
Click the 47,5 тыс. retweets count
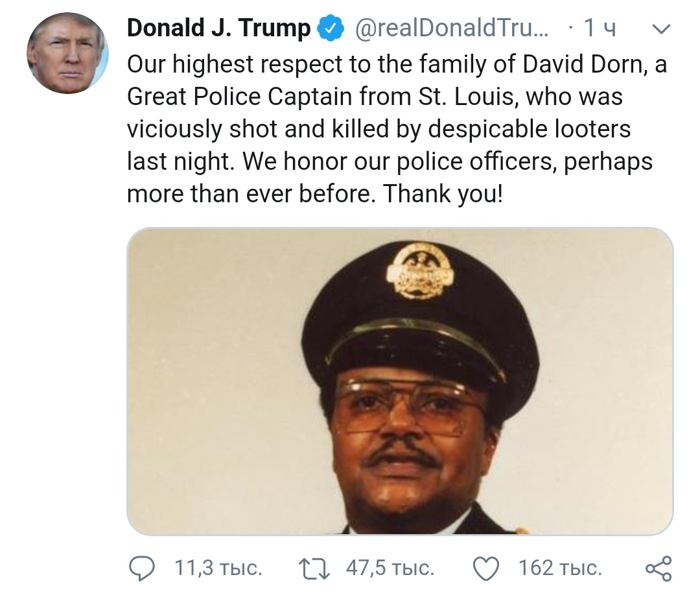click(389, 569)
